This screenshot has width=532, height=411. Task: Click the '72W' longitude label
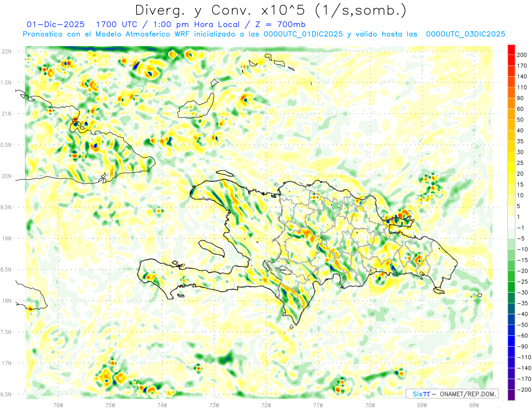[266, 405]
